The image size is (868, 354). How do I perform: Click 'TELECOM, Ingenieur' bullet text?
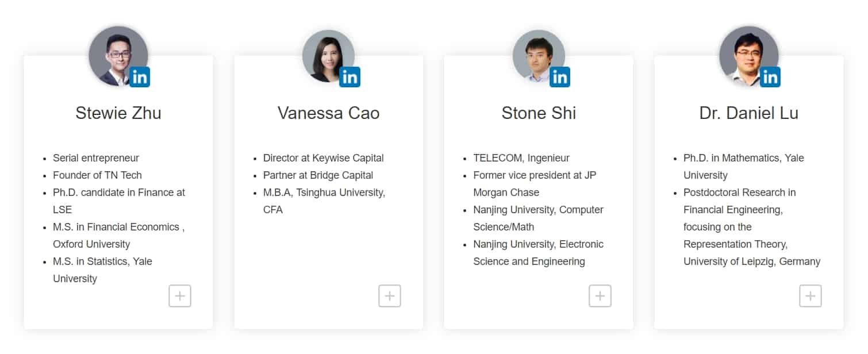521,158
